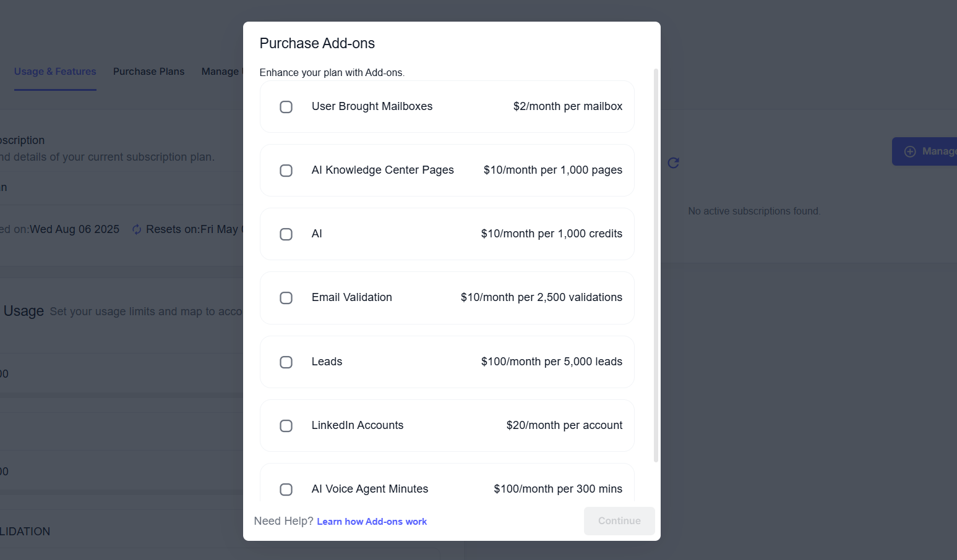Screen dimensions: 957x560
Task: Click the $2/month per mailbox price
Action: tap(567, 106)
